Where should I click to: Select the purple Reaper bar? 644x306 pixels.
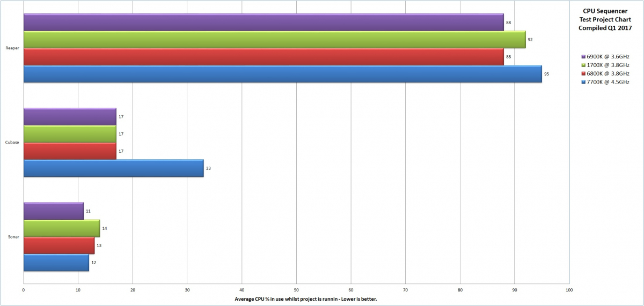pyautogui.click(x=264, y=23)
